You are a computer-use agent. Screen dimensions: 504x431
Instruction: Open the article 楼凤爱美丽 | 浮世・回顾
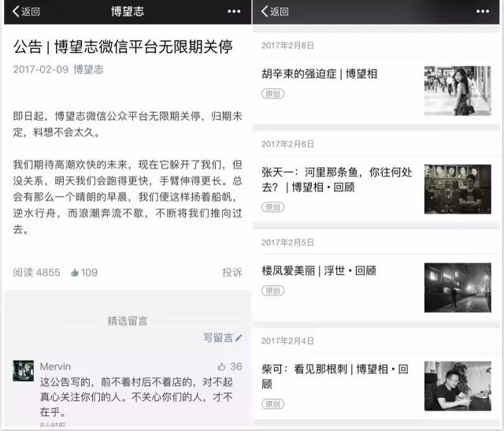tap(319, 270)
